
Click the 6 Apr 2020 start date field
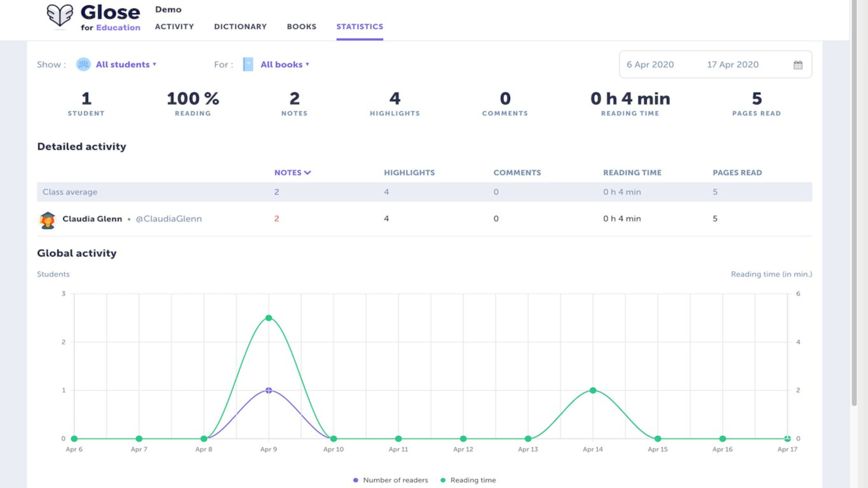[650, 65]
